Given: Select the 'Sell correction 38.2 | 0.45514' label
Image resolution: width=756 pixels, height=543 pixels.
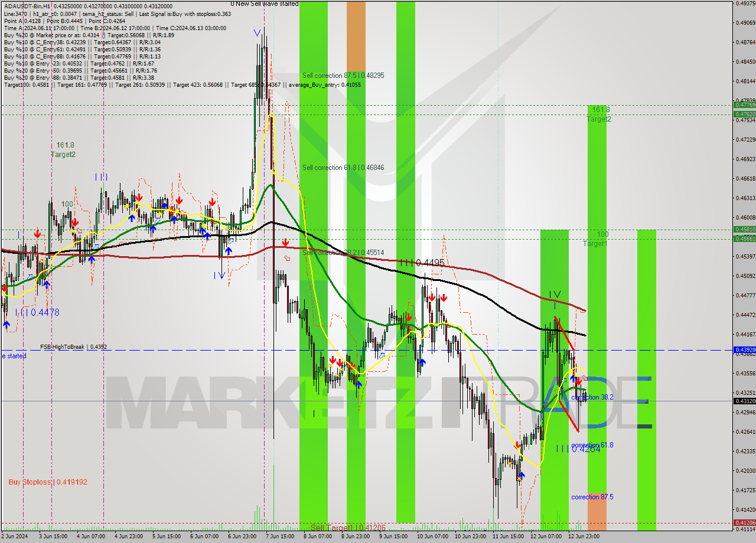Looking at the screenshot, I should pos(343,253).
